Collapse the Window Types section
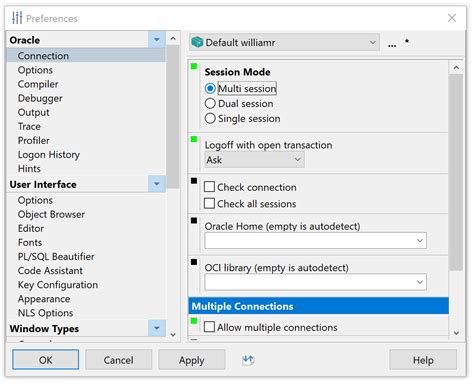This screenshot has height=386, width=474. click(x=157, y=328)
